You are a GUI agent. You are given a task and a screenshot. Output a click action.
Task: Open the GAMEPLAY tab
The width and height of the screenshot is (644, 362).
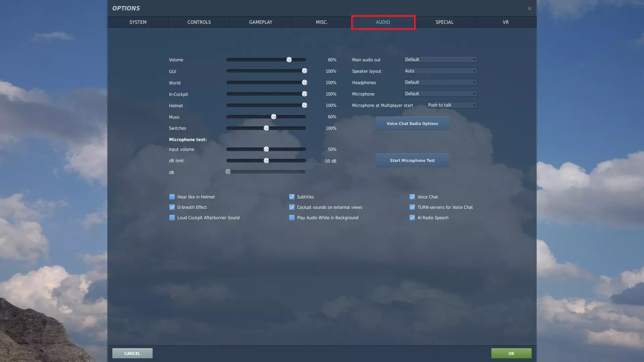[261, 22]
